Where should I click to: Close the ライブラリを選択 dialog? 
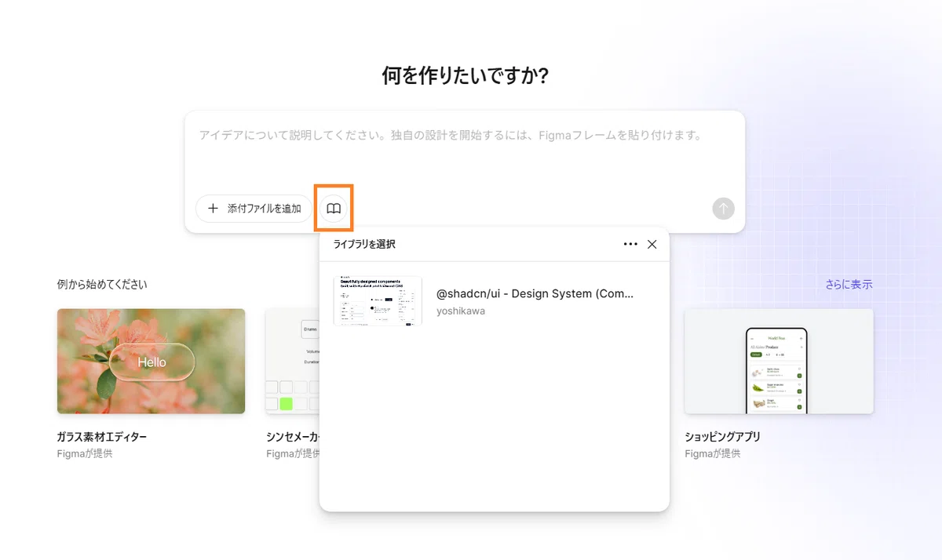coord(652,244)
